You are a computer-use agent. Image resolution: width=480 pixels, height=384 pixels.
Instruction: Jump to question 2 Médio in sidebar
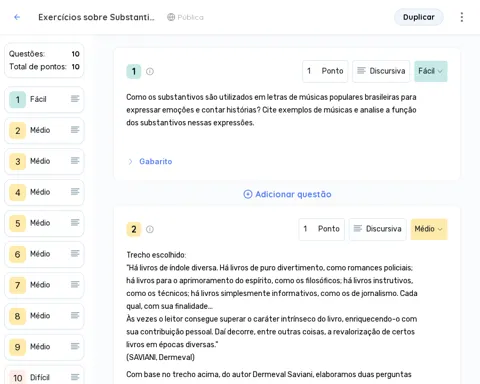coord(44,130)
